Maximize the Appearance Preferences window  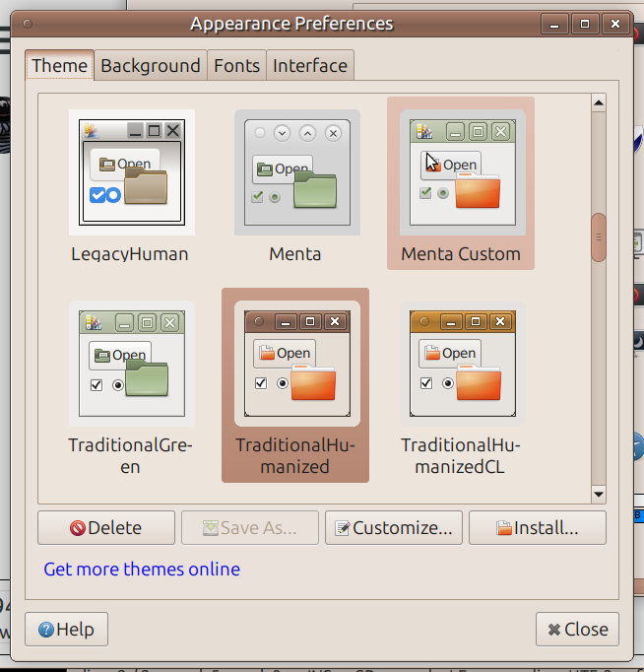(x=584, y=24)
